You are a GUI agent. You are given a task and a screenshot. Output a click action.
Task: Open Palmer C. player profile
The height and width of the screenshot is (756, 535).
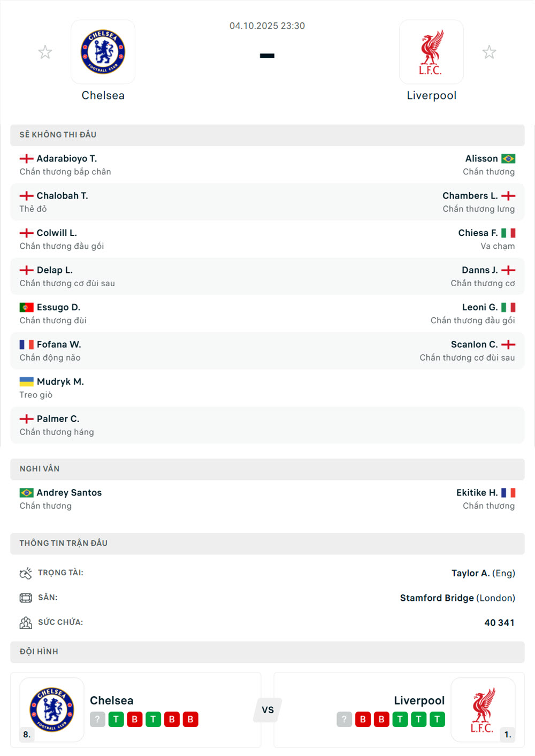pos(58,419)
